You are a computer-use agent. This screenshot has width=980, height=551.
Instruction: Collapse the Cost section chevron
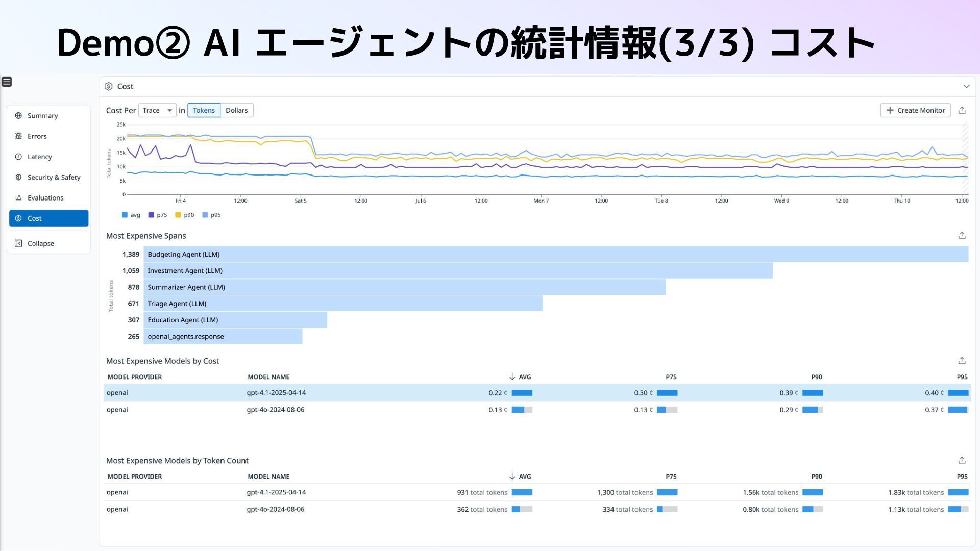pyautogui.click(x=966, y=86)
